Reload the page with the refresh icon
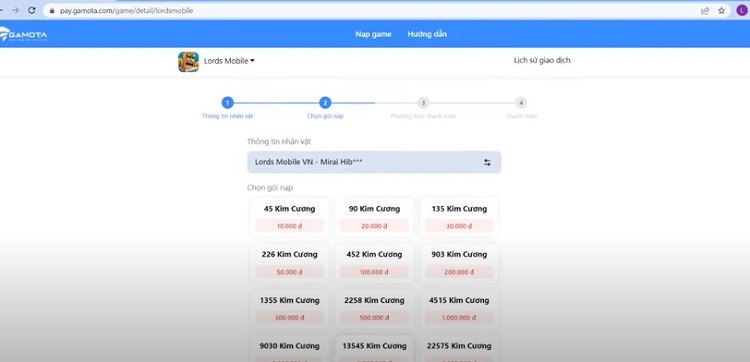750x362 pixels. [x=32, y=11]
